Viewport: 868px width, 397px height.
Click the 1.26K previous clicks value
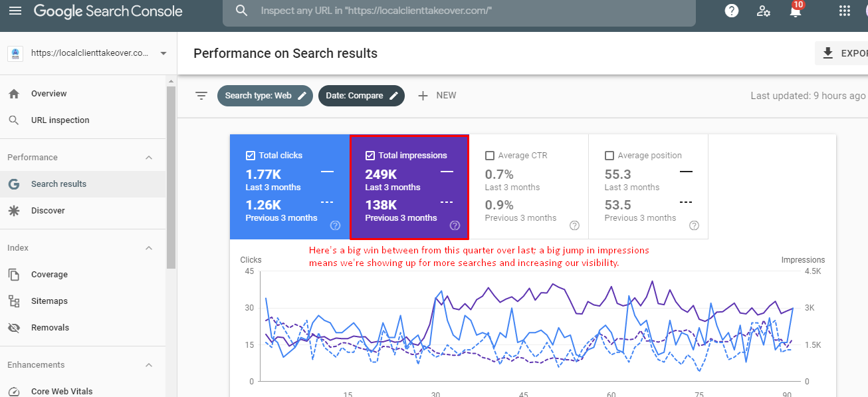tap(263, 205)
